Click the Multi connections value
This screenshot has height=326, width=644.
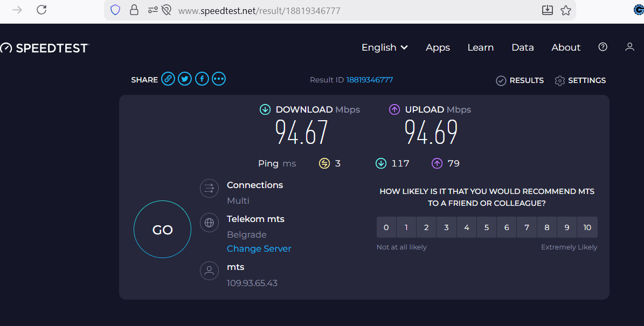[x=238, y=201]
